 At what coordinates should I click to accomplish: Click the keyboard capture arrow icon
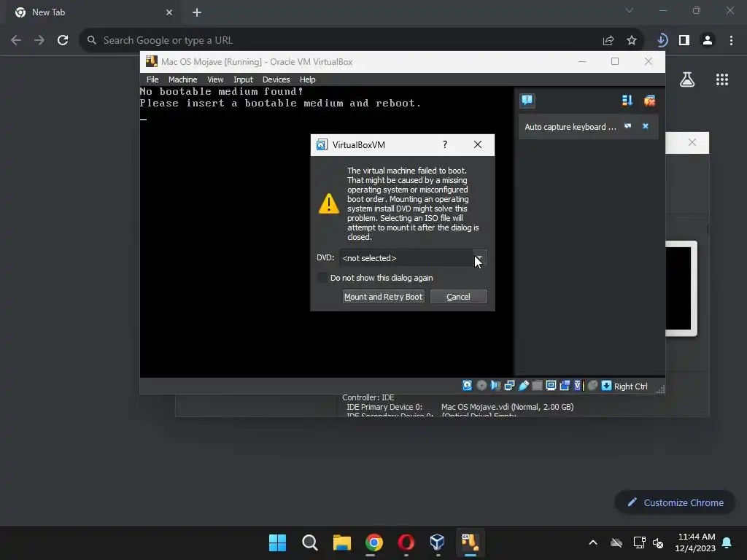(x=606, y=386)
